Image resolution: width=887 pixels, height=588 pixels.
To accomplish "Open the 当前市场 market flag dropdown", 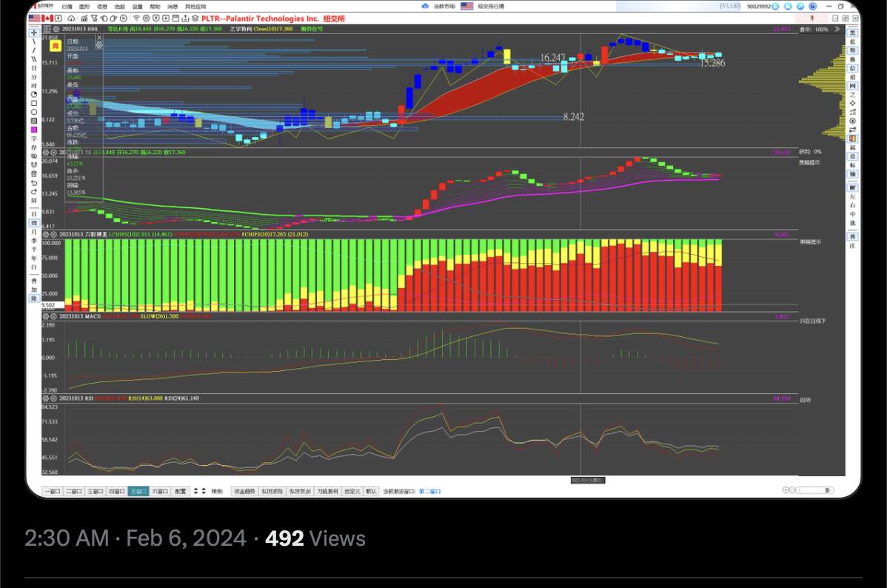I will coord(467,6).
